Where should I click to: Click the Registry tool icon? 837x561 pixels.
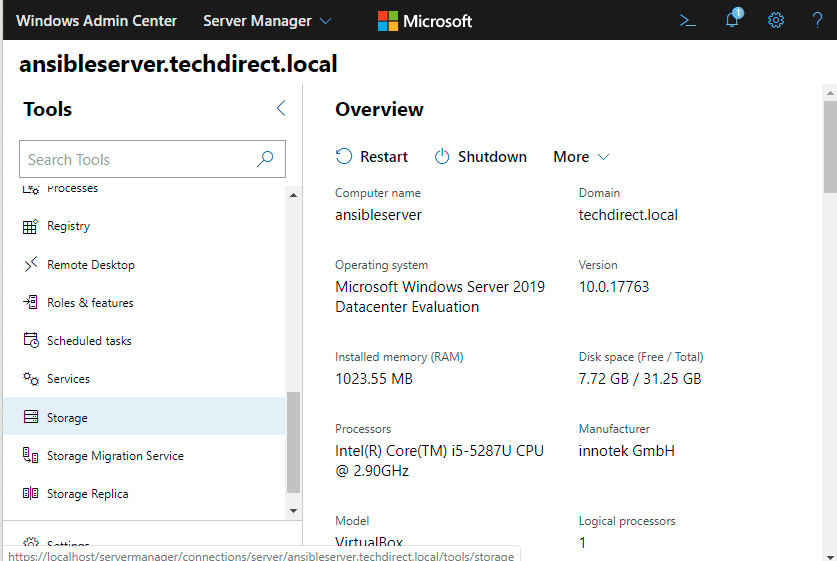[x=30, y=227]
